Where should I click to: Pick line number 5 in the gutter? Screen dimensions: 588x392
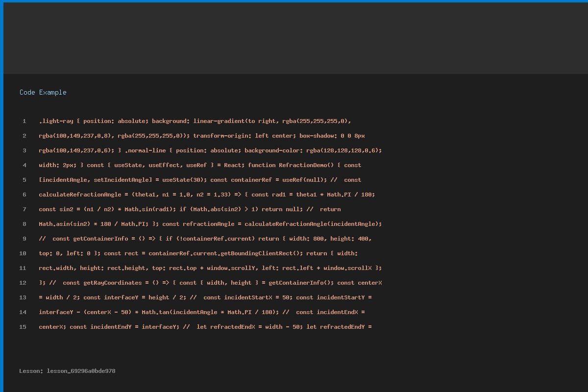24,180
